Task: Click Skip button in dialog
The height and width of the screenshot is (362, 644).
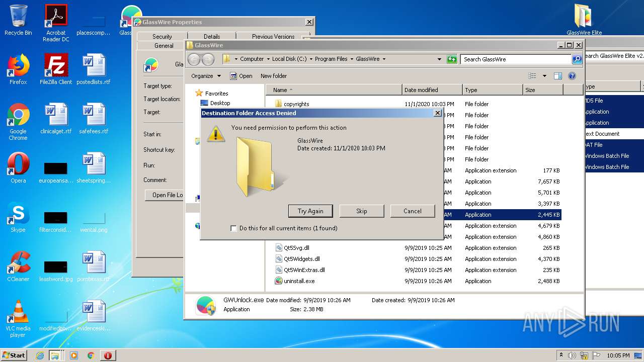Action: tap(362, 211)
